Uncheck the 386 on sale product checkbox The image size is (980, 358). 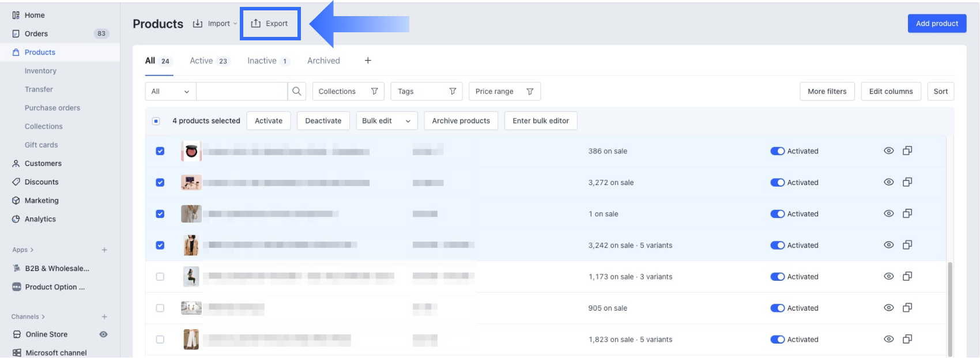point(160,151)
